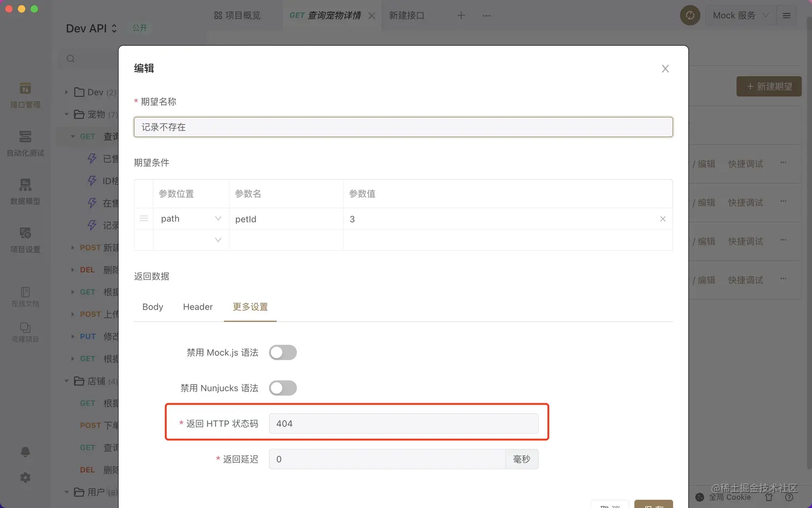
Task: Expand the Dev folder in tree
Action: coord(67,92)
